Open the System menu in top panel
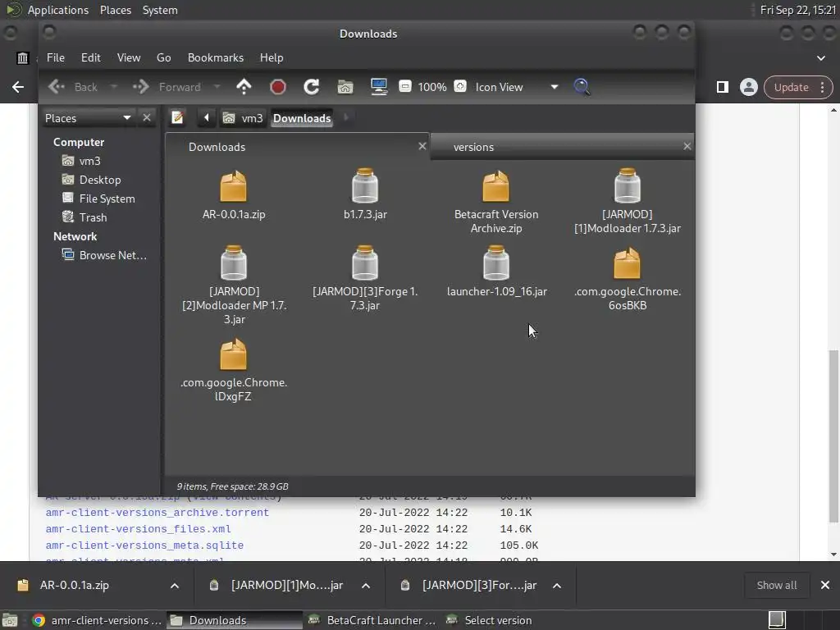The height and width of the screenshot is (630, 840). tap(160, 10)
